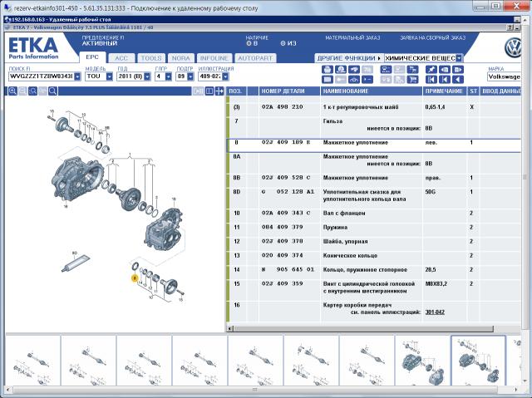Click the highlighted position 8 marker in the diagram

(135, 278)
